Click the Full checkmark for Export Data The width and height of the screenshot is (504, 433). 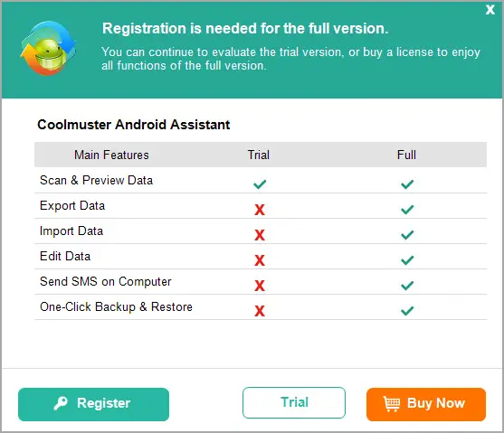click(x=407, y=210)
